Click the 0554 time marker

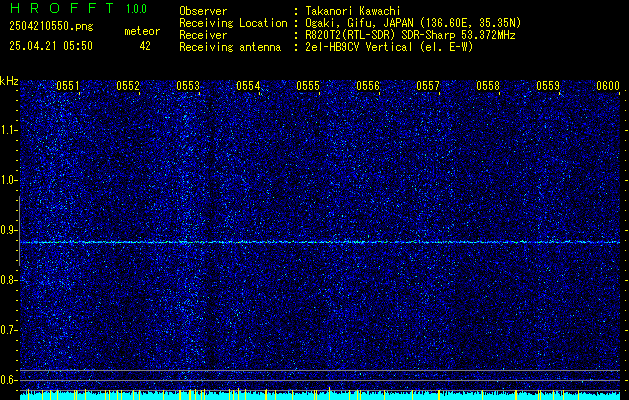click(248, 86)
